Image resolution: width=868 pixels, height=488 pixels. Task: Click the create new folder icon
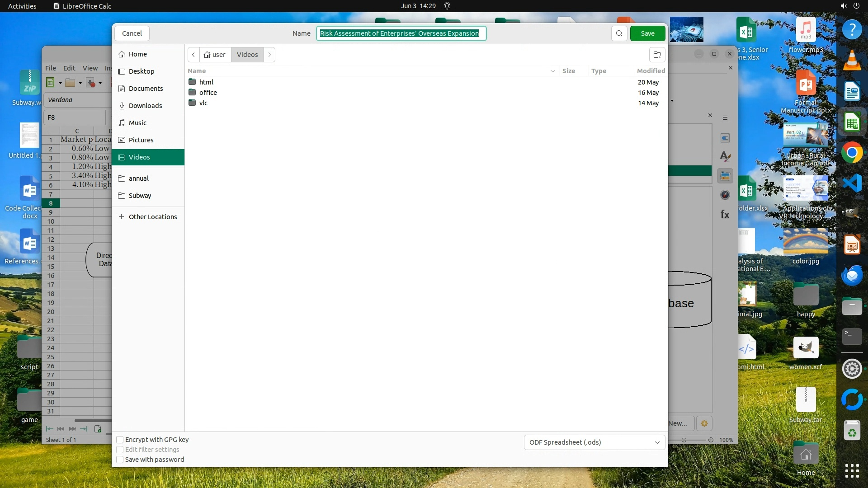657,55
